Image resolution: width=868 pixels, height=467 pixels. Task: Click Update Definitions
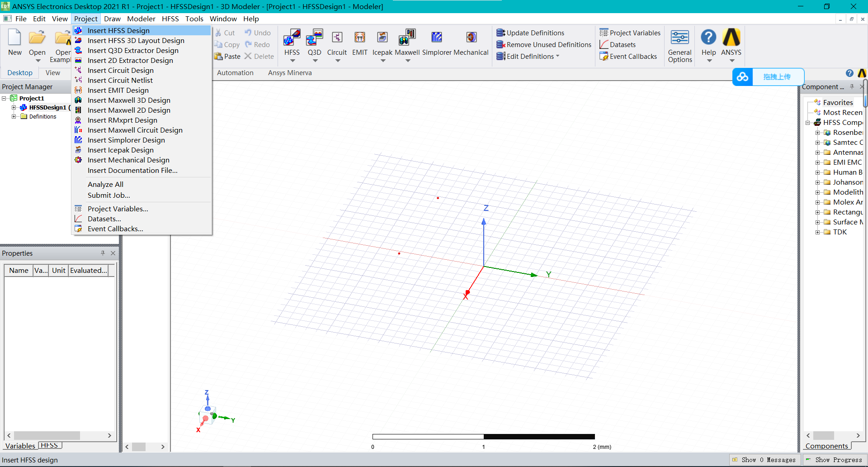(x=530, y=33)
